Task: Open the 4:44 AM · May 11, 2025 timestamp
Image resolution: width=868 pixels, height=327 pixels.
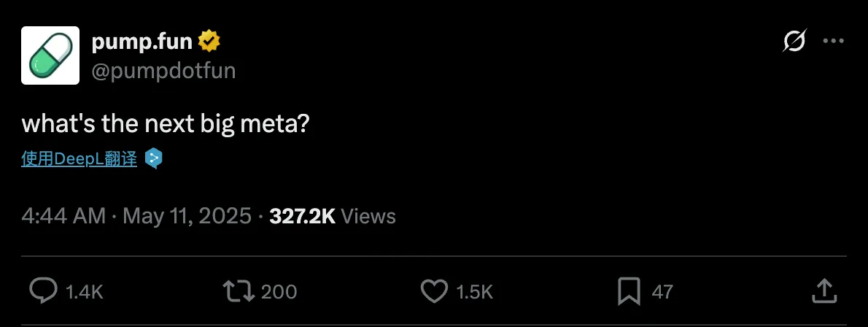Action: [136, 216]
